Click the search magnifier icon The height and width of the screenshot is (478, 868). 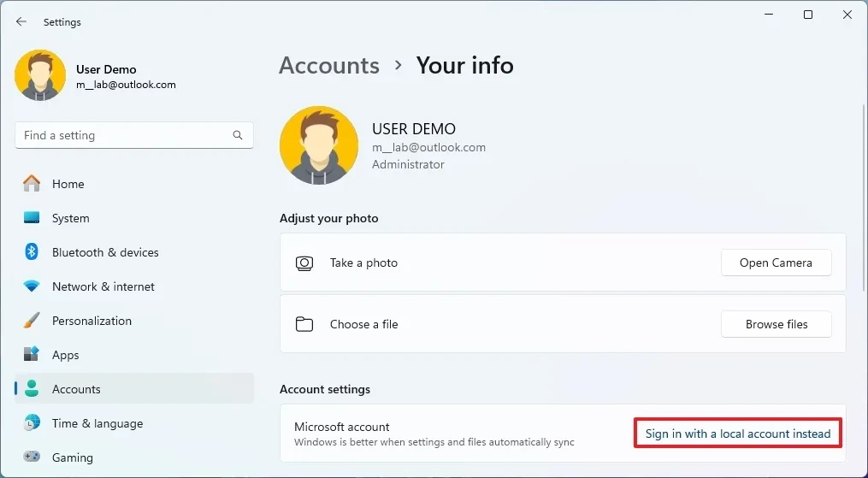point(238,135)
